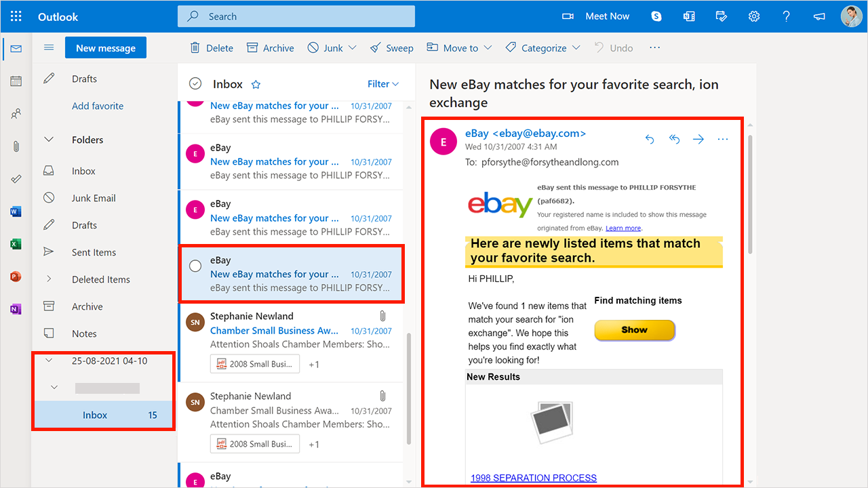Click the yellow Show button

click(635, 330)
